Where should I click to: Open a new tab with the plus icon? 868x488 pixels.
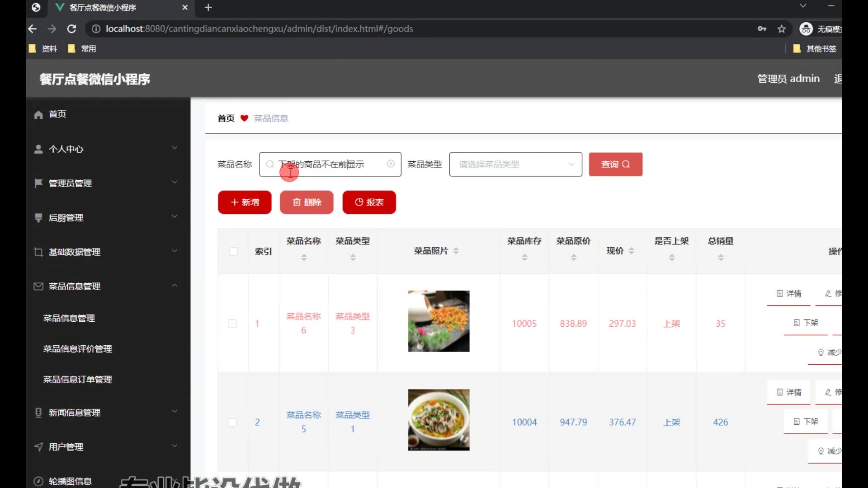[x=208, y=8]
